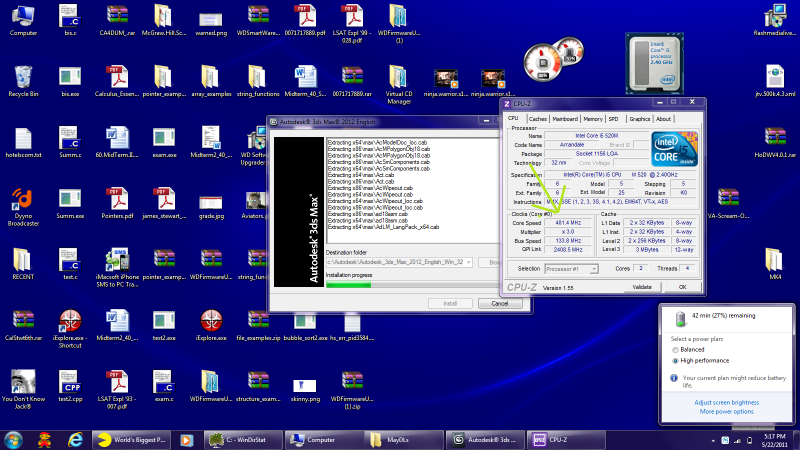
Task: Open the jtv.500k.4.3.xml file icon
Action: [774, 81]
